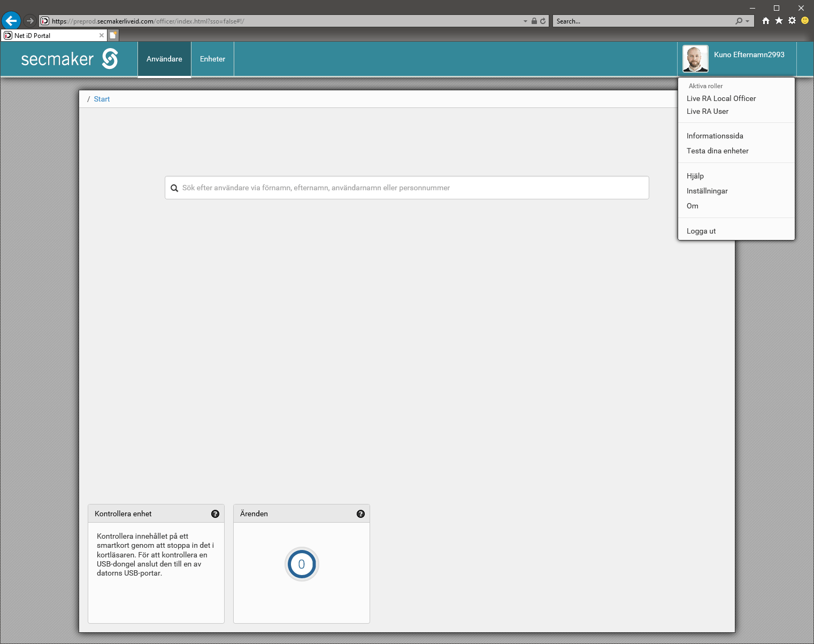Expand the address bar history dropdown
The height and width of the screenshot is (644, 814).
point(525,21)
